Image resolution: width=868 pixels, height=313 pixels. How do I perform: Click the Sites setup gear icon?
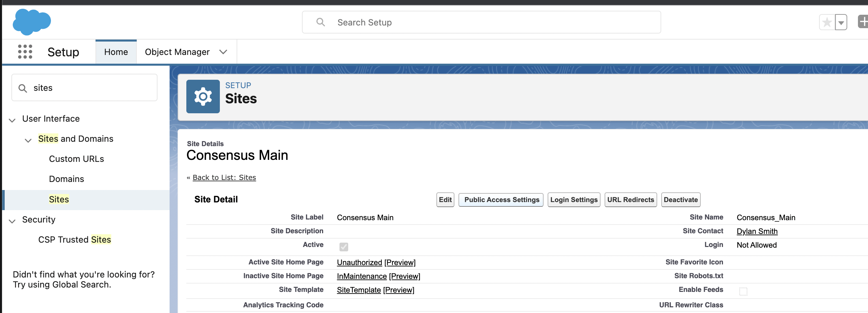tap(202, 97)
